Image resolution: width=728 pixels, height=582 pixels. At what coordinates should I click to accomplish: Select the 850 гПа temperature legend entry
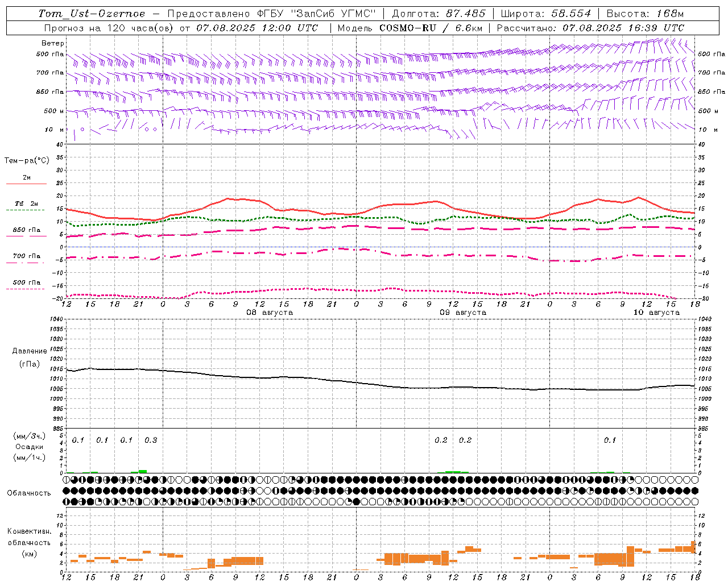(27, 230)
